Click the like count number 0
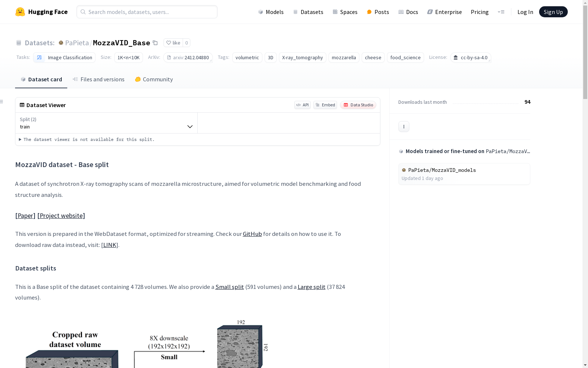Viewport: 588px width, 368px height. (186, 43)
